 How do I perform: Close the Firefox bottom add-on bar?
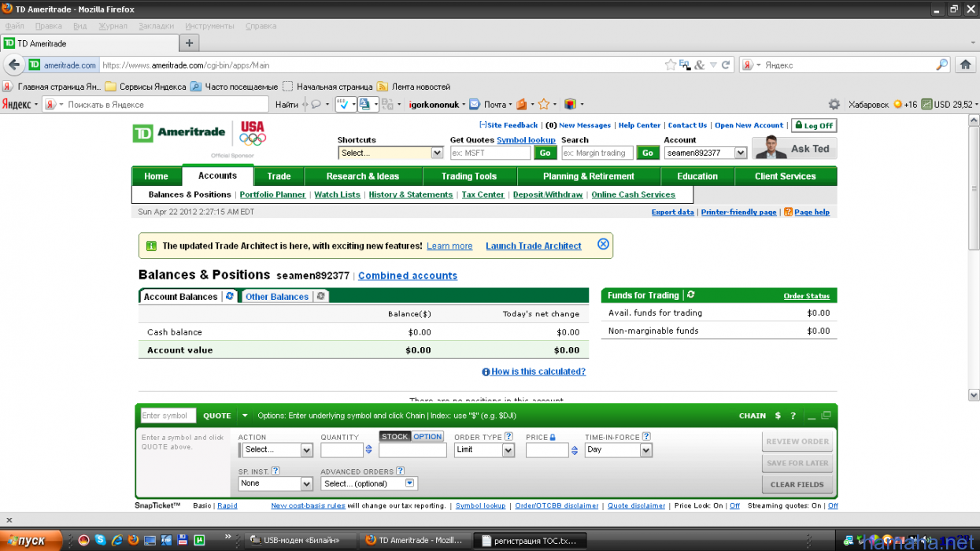[x=9, y=520]
